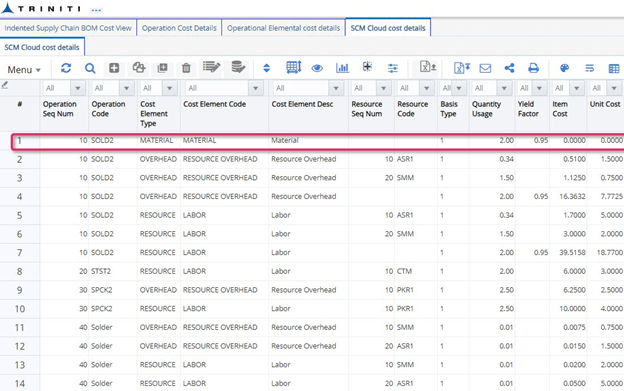Open Operational Elemental cost details tab

point(283,28)
